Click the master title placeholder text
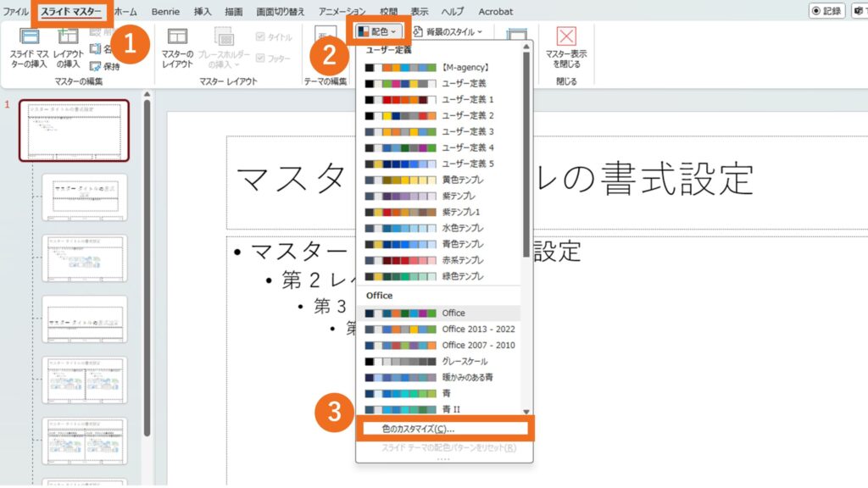 pos(495,180)
